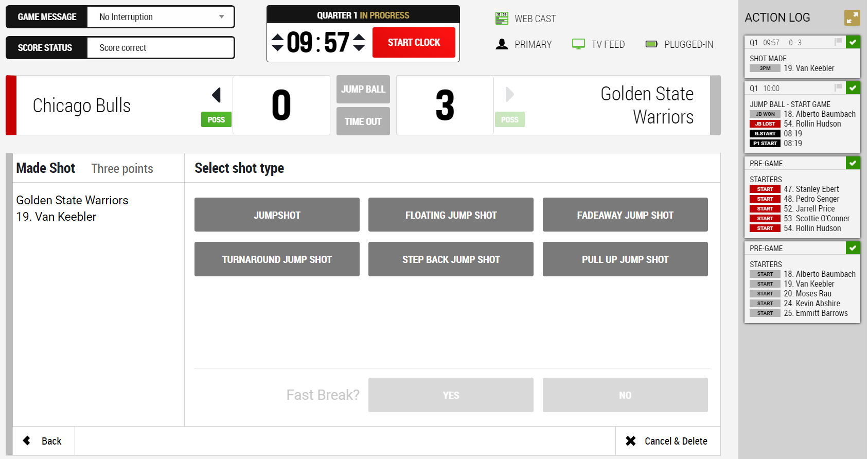Select starter 19. Van Keebler in pre-game
The width and height of the screenshot is (868, 459).
[792, 284]
